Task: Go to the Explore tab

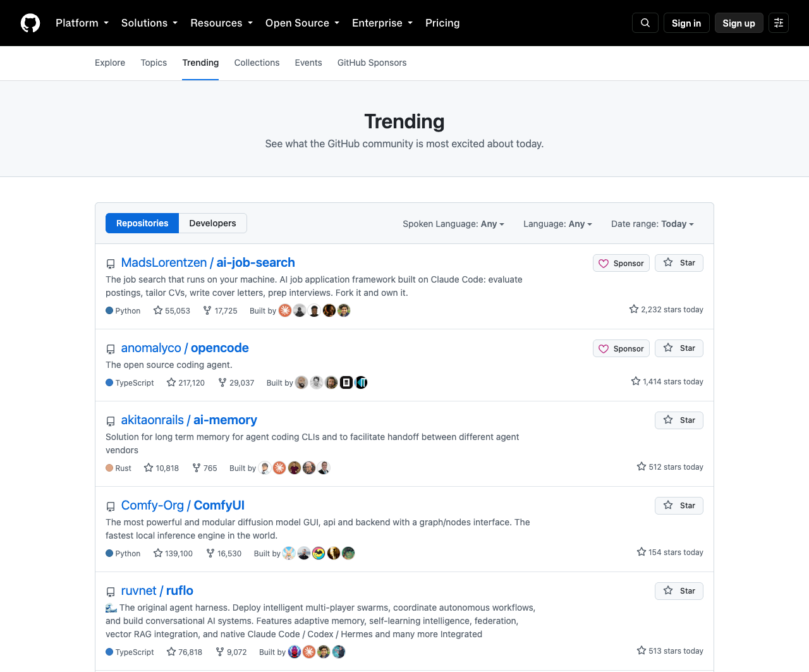Action: coord(110,63)
